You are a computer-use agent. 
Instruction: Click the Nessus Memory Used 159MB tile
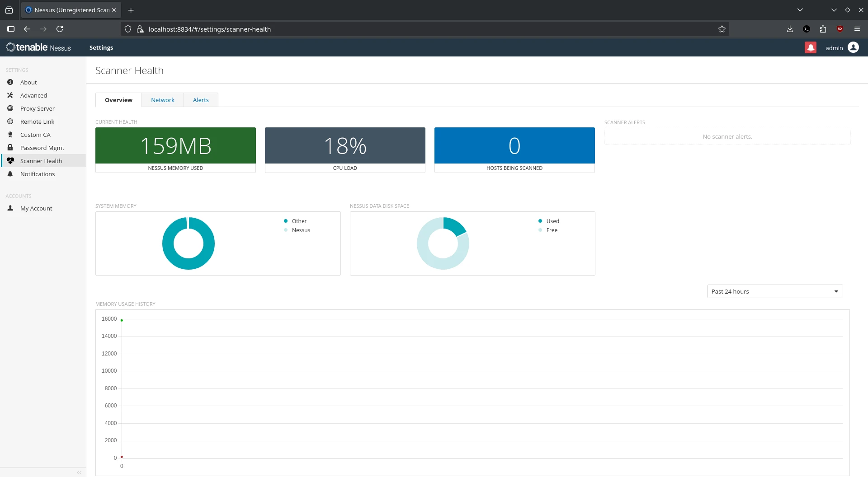coord(175,150)
